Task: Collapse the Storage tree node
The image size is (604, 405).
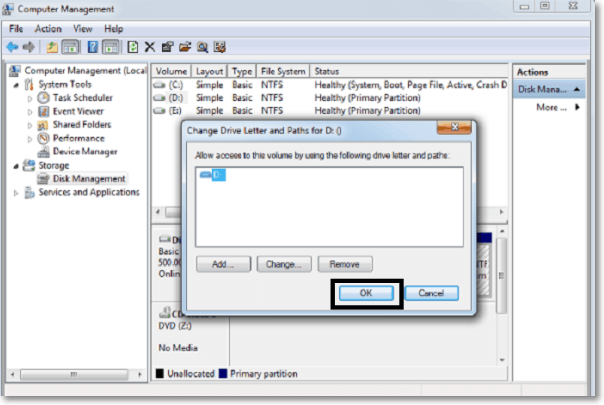Action: click(16, 166)
